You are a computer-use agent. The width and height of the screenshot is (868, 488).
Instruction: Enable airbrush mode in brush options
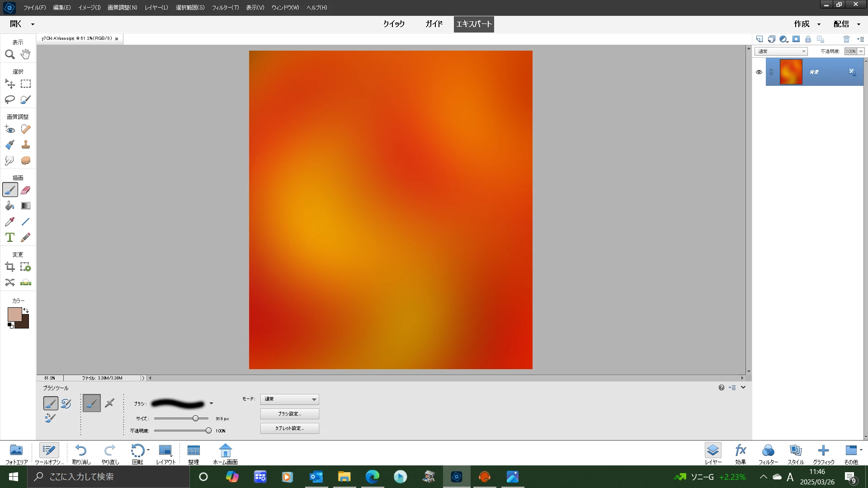[109, 403]
